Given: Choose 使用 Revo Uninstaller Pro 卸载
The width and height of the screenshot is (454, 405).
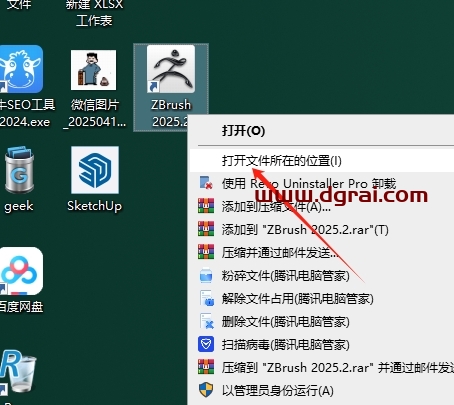Looking at the screenshot, I should [x=322, y=184].
